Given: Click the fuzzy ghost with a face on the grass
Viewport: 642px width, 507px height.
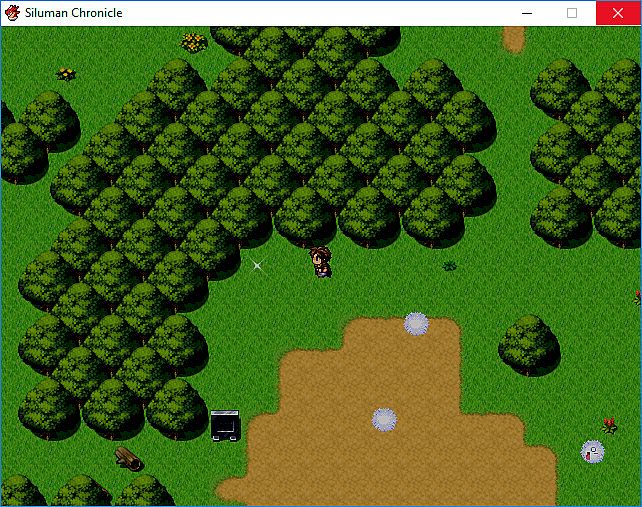Looking at the screenshot, I should [592, 452].
